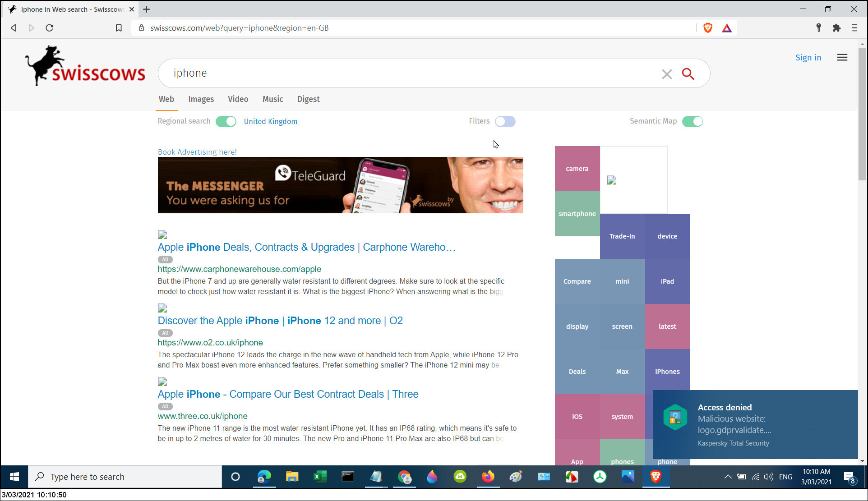The height and width of the screenshot is (501, 868).
Task: Open the Swisscows hamburger menu
Action: coord(842,57)
